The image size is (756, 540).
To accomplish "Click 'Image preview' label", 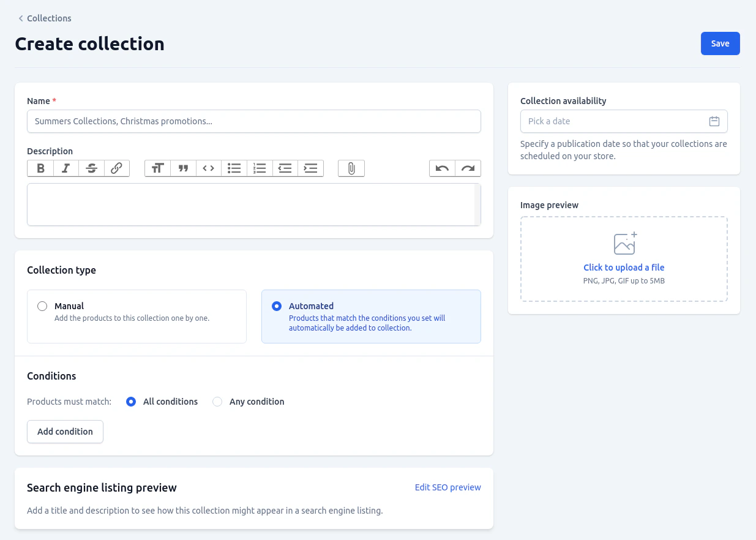I will [x=549, y=205].
